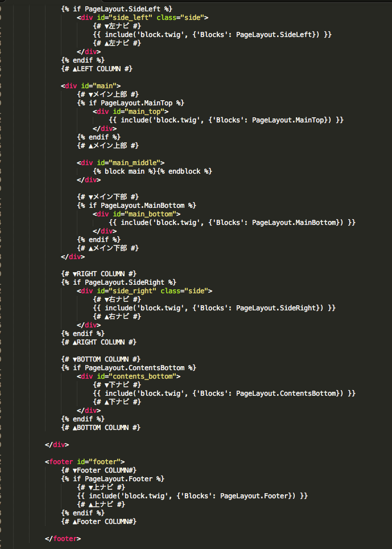Select the comment '{# ▲左ナビ #}'
The width and height of the screenshot is (392, 549).
117,43
